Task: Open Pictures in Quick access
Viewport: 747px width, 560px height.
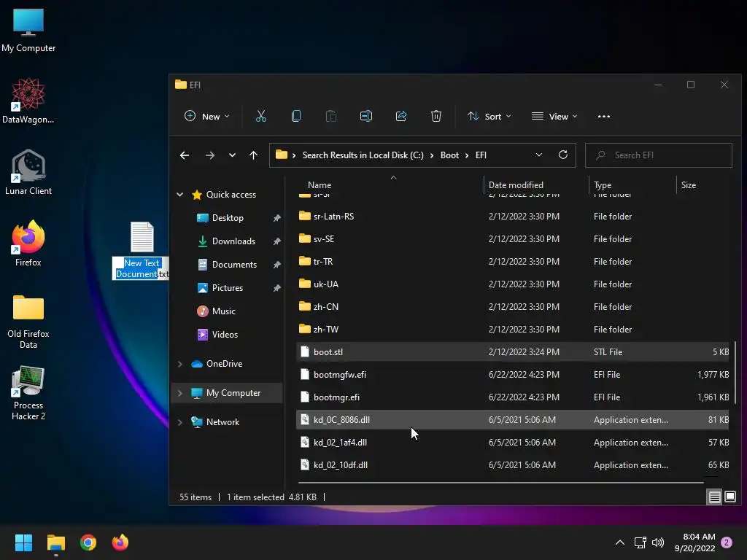Action: click(x=228, y=287)
